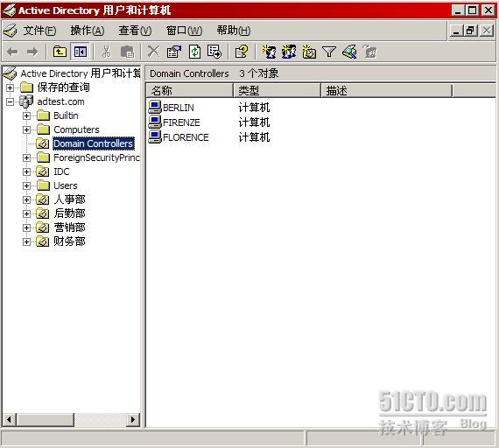Click the Add to group toolbar icon
The image size is (499, 448).
tap(369, 52)
